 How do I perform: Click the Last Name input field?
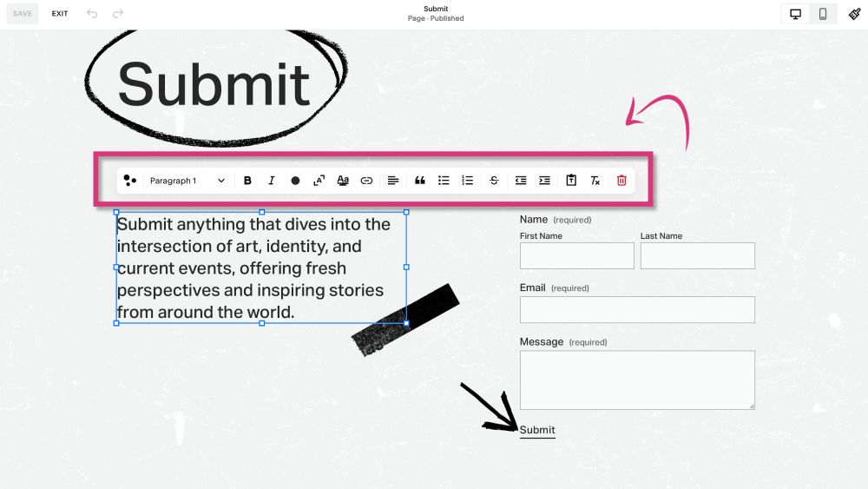pos(698,256)
